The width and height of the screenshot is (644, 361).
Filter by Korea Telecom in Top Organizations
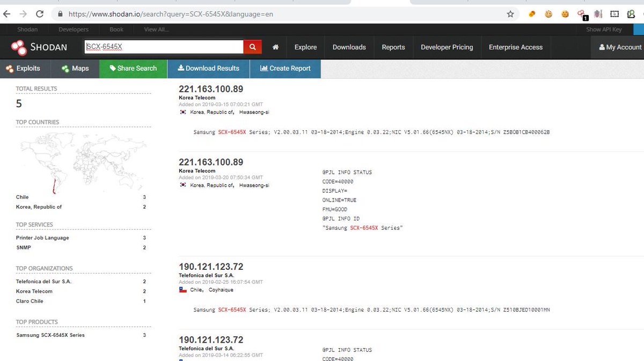coord(34,291)
